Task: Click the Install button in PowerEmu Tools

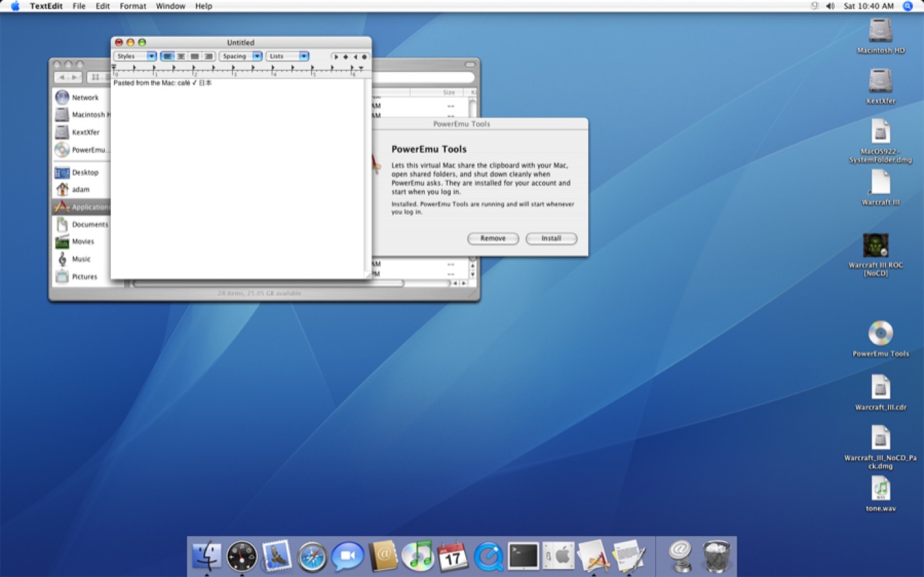Action: point(551,238)
